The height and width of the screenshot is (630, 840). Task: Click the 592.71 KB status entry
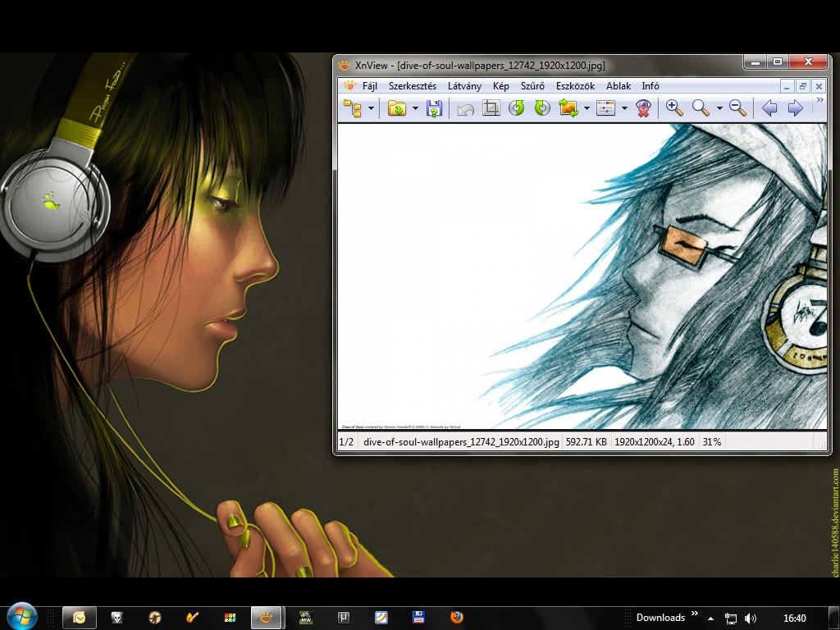pos(586,442)
